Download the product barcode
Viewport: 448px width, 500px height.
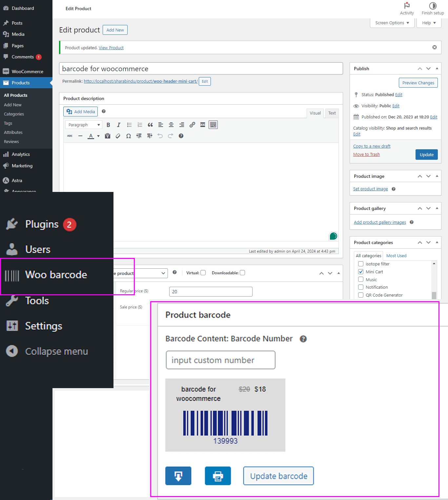(x=178, y=476)
